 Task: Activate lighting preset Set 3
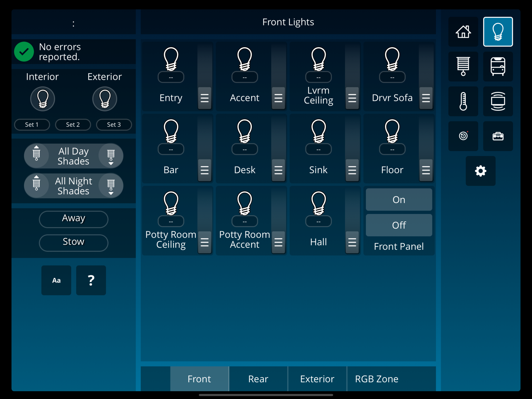tap(114, 125)
